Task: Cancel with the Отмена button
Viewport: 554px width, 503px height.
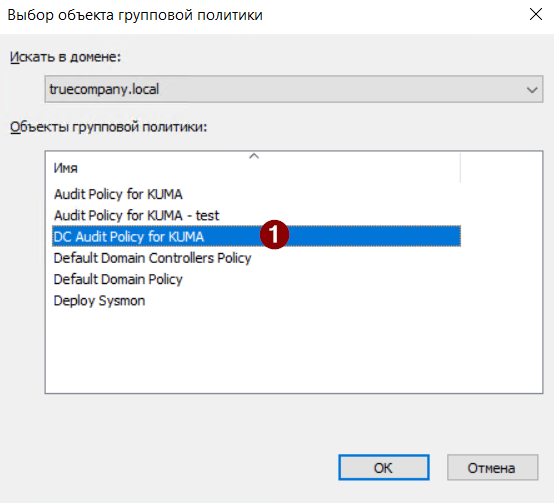Action: pyautogui.click(x=492, y=467)
